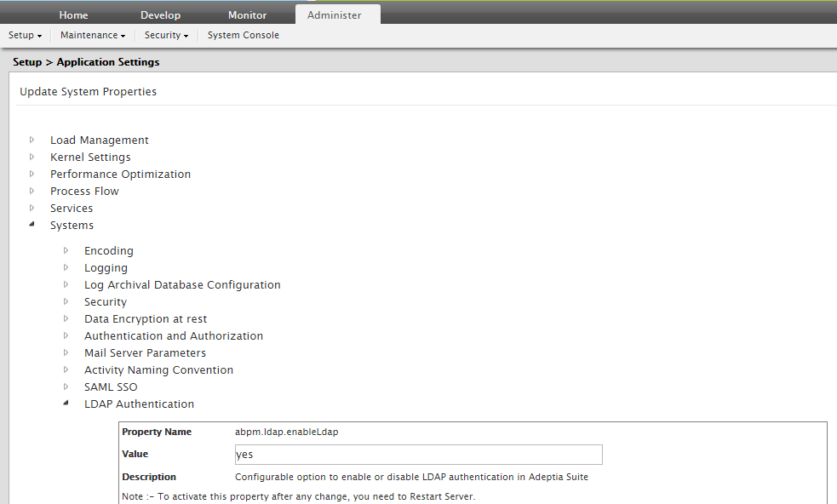Screen dimensions: 837x504
Task: Click the abpm.ldap.enableLdap Value input field
Action: [418, 455]
